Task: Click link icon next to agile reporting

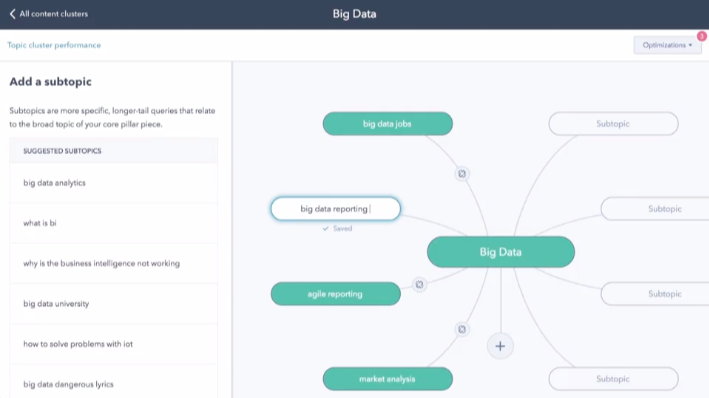Action: (419, 284)
